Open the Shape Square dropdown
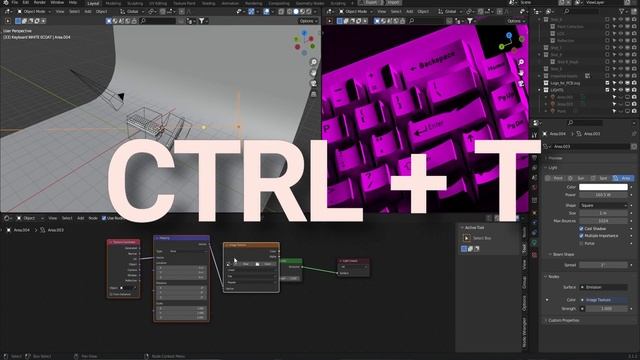Image resolution: width=640 pixels, height=360 pixels. [603, 205]
